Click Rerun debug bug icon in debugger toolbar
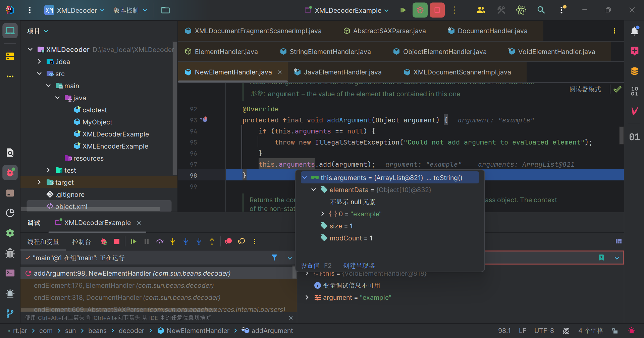The image size is (644, 338). (104, 241)
